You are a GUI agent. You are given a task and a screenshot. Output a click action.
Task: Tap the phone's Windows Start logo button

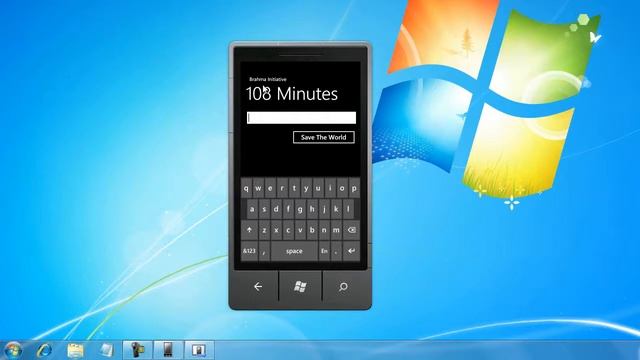[x=300, y=287]
